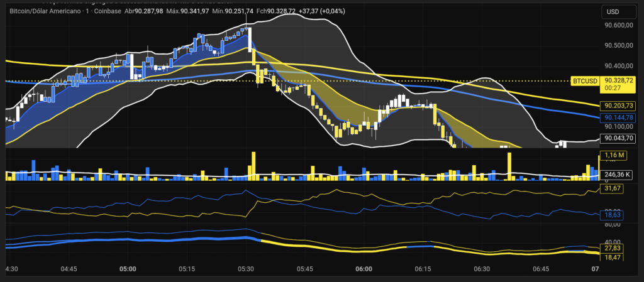Click the yellow 31,67 indicator value label
This screenshot has width=644, height=282.
point(611,188)
